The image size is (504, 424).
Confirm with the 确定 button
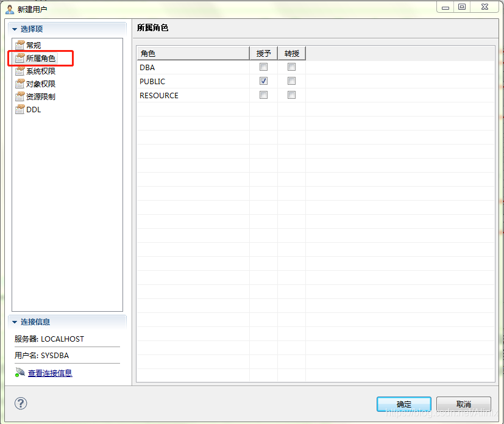tap(404, 404)
